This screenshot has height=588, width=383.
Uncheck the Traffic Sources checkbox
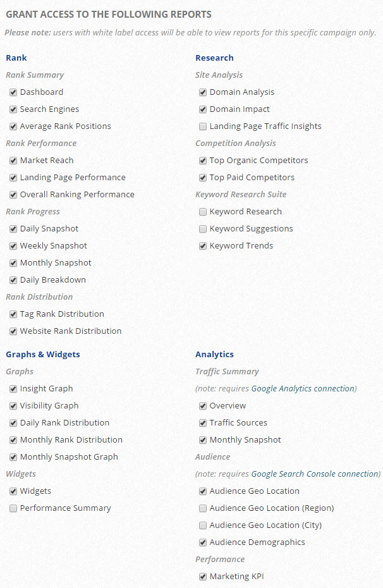(203, 423)
